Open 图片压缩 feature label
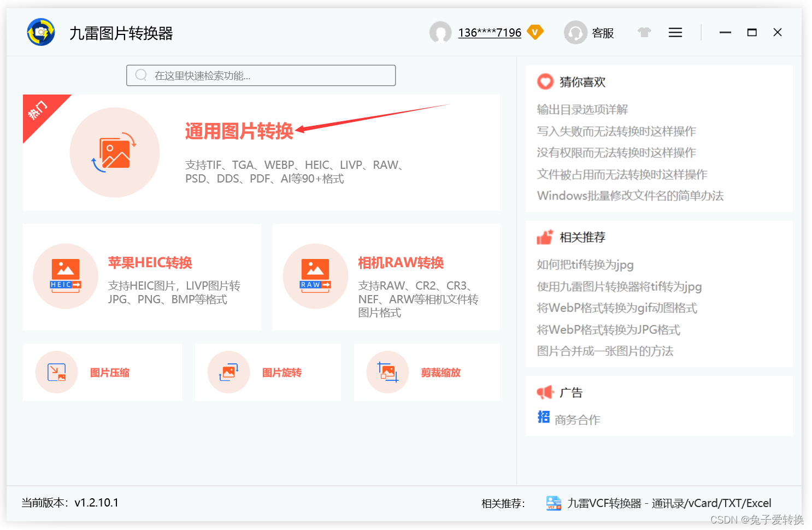Image resolution: width=812 pixels, height=530 pixels. [110, 373]
